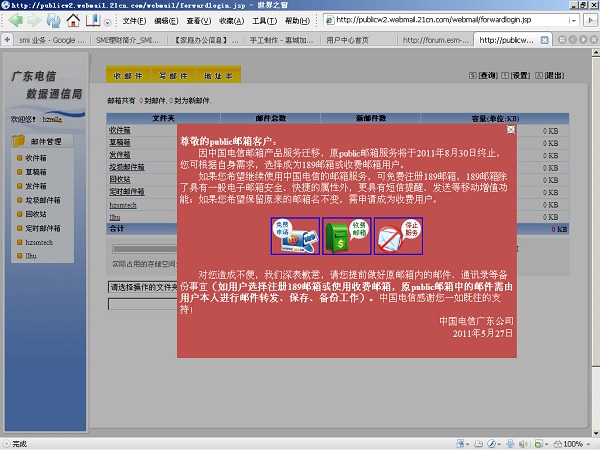Open the bookmarks book icon
Image resolution: width=600 pixels, height=450 pixels.
[x=93, y=20]
